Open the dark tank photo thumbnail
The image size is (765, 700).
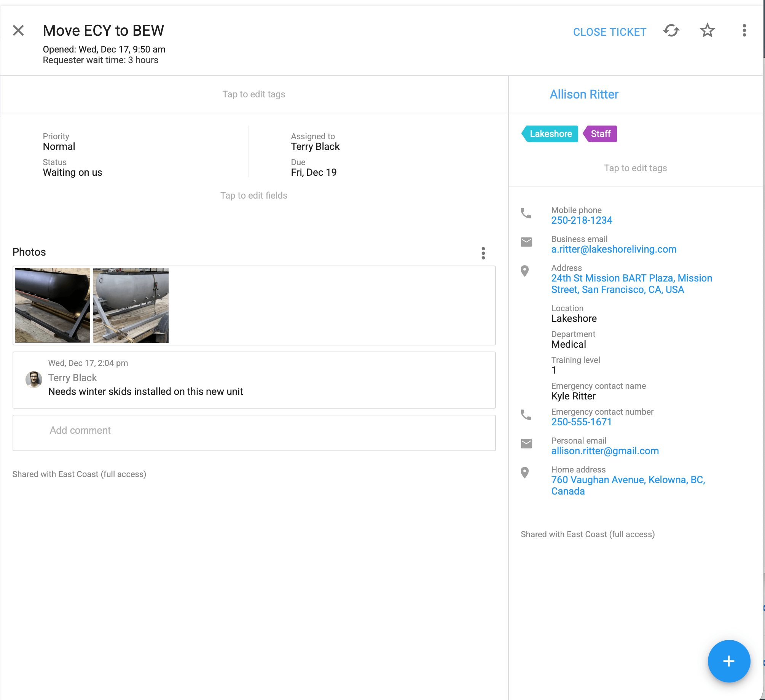[x=53, y=305]
